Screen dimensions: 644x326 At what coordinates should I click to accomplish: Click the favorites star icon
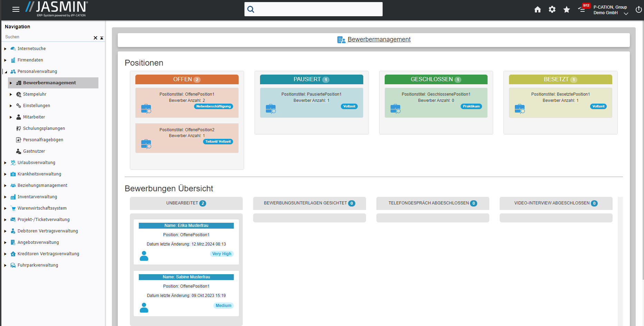click(x=566, y=10)
